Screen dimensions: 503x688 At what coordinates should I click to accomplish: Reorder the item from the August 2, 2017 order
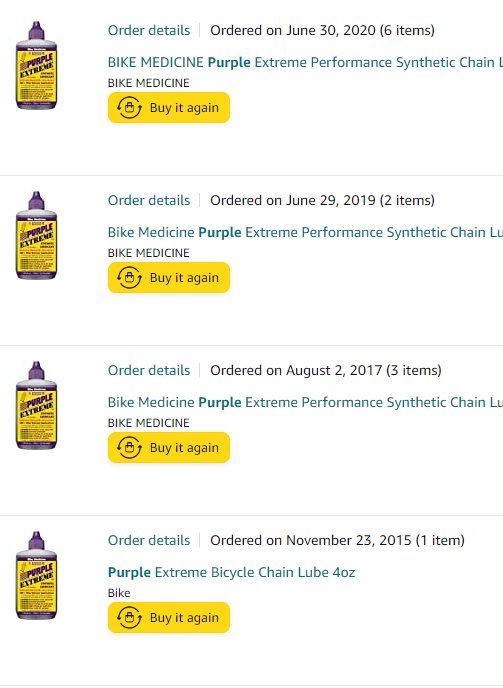(169, 448)
